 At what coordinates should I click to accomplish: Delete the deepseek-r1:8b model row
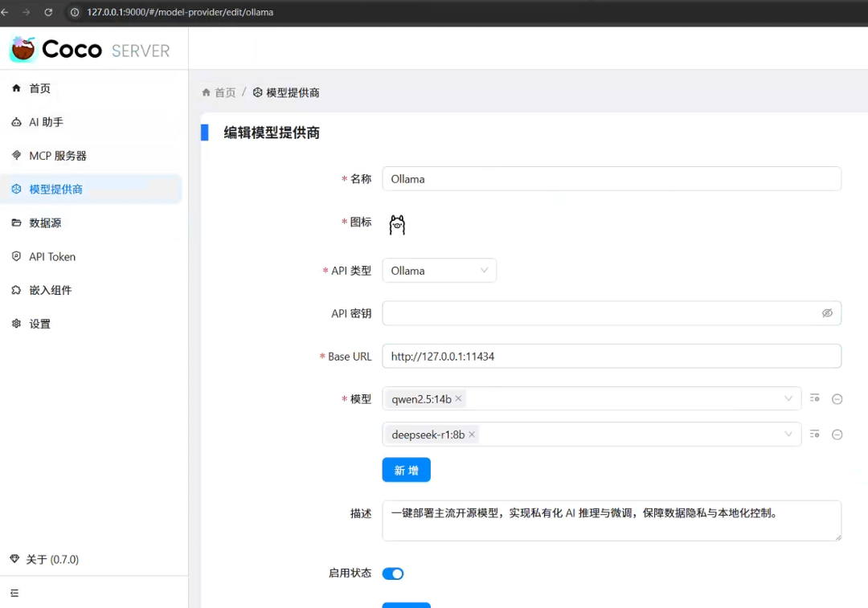pyautogui.click(x=837, y=435)
